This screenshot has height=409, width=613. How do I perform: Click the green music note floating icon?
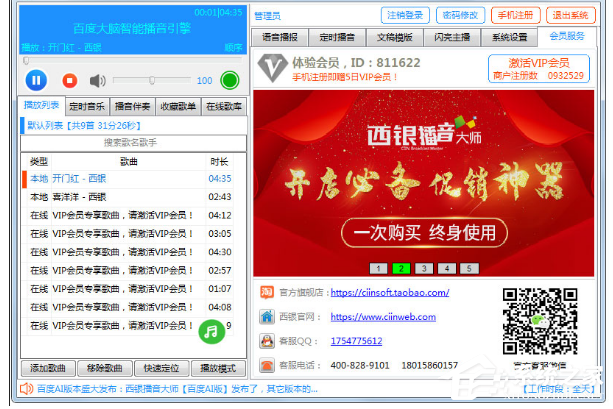point(212,332)
